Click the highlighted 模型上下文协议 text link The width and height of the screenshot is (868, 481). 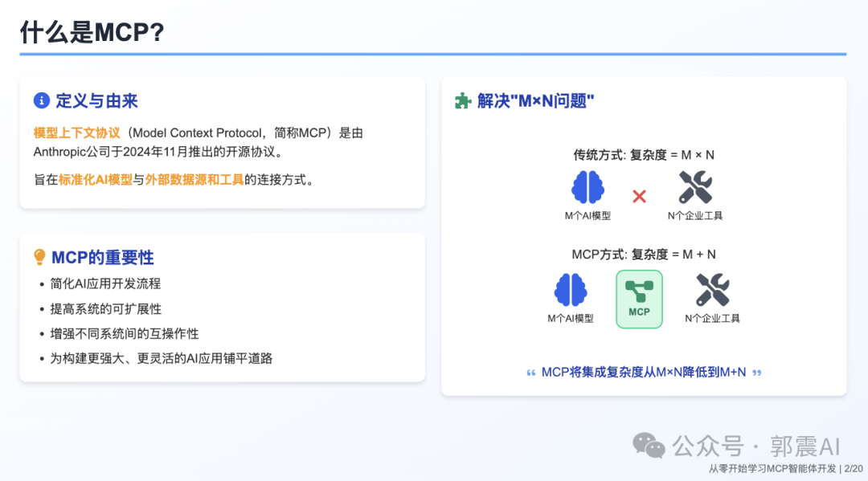coord(76,132)
